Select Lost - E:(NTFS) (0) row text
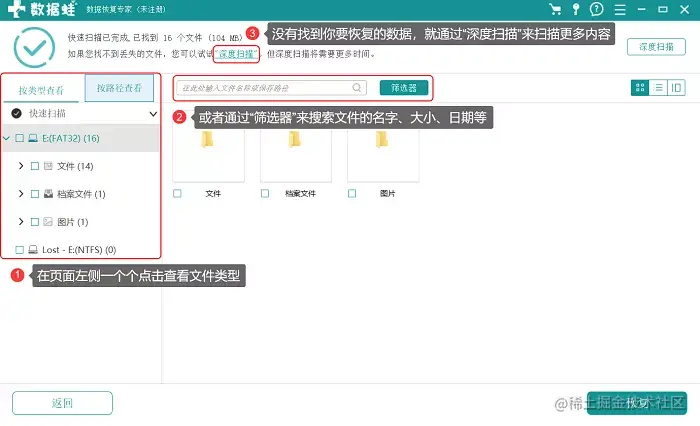The image size is (700, 426). [79, 250]
